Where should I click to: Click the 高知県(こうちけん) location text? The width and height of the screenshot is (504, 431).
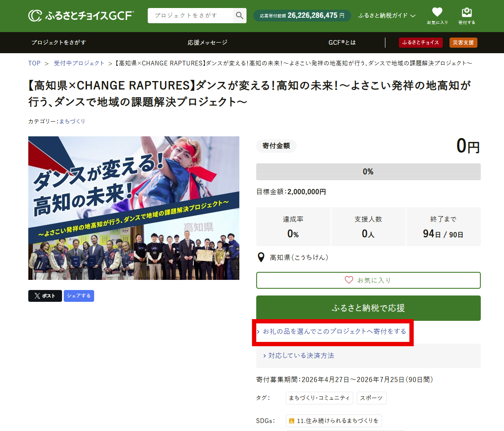pos(298,258)
